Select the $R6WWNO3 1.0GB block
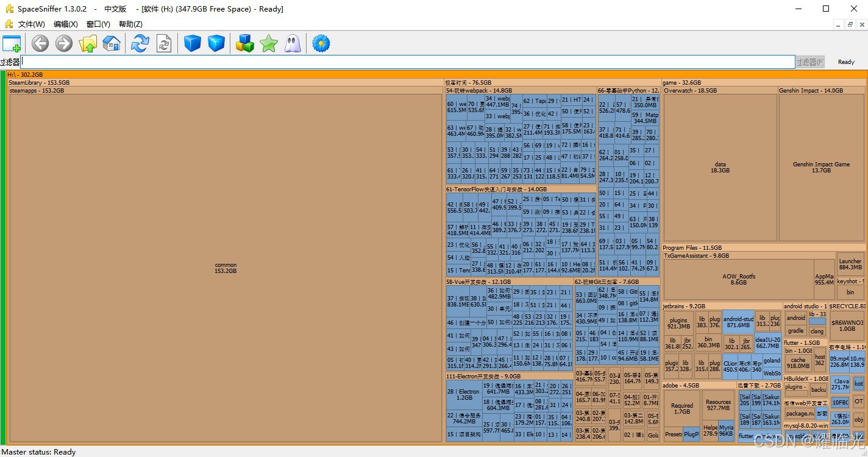 coord(847,325)
